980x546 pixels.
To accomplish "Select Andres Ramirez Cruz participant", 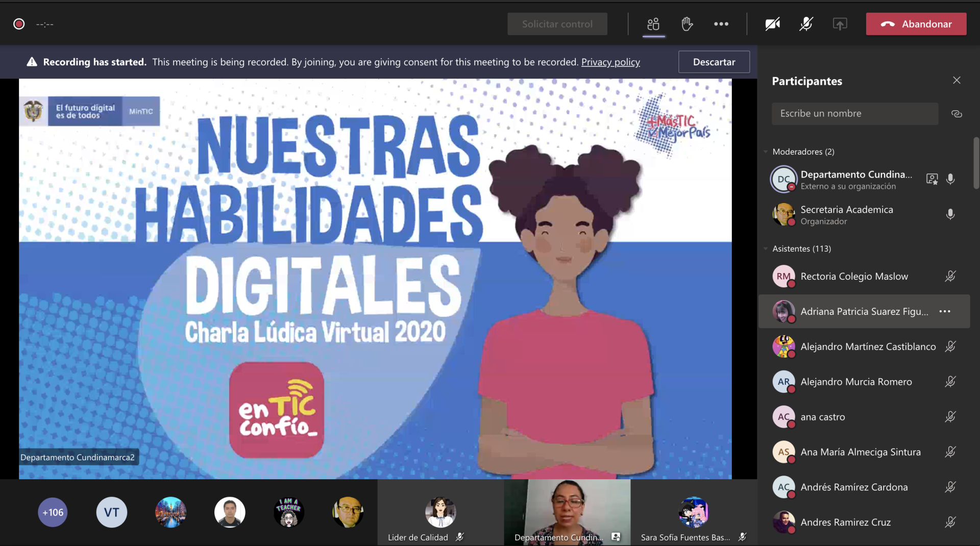I will coord(864,522).
